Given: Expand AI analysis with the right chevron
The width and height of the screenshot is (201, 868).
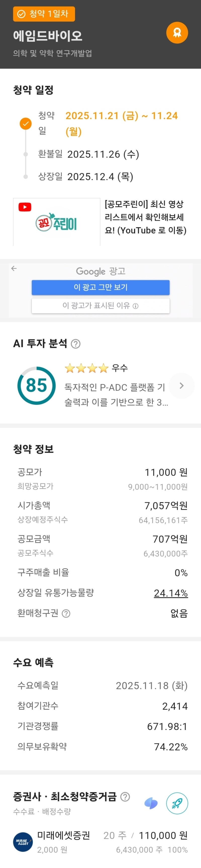Looking at the screenshot, I should 181,386.
